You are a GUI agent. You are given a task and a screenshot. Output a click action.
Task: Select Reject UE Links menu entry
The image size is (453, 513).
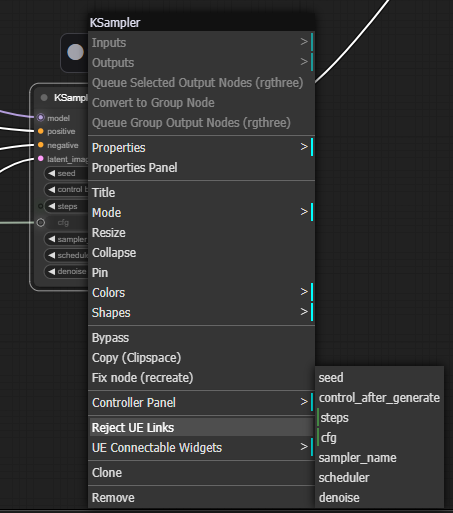202,428
